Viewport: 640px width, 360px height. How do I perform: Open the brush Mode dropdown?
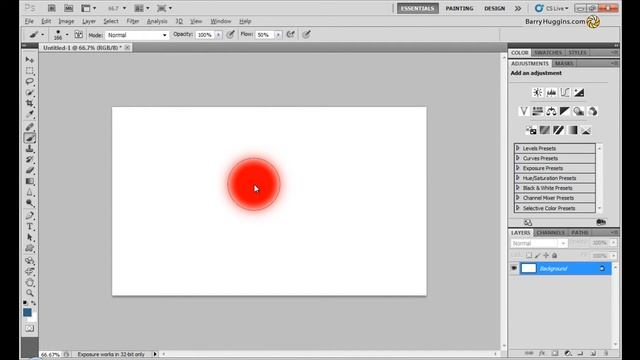[x=137, y=35]
